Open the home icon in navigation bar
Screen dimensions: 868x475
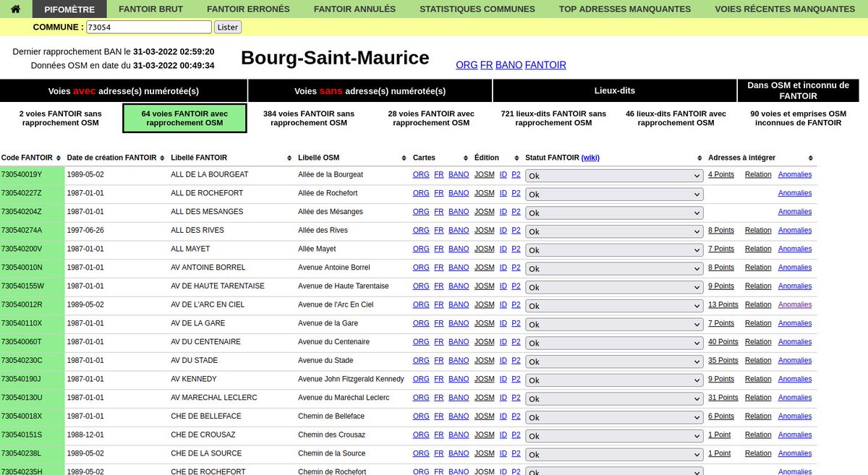pyautogui.click(x=16, y=9)
